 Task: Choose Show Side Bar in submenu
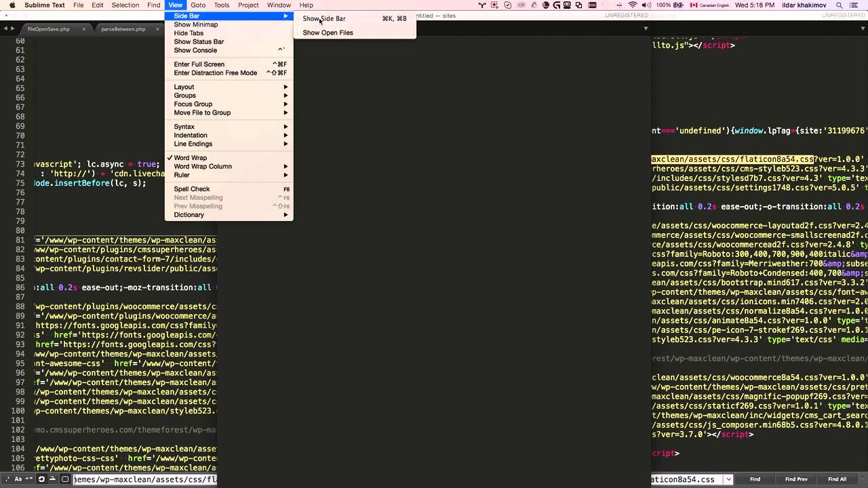click(x=355, y=18)
